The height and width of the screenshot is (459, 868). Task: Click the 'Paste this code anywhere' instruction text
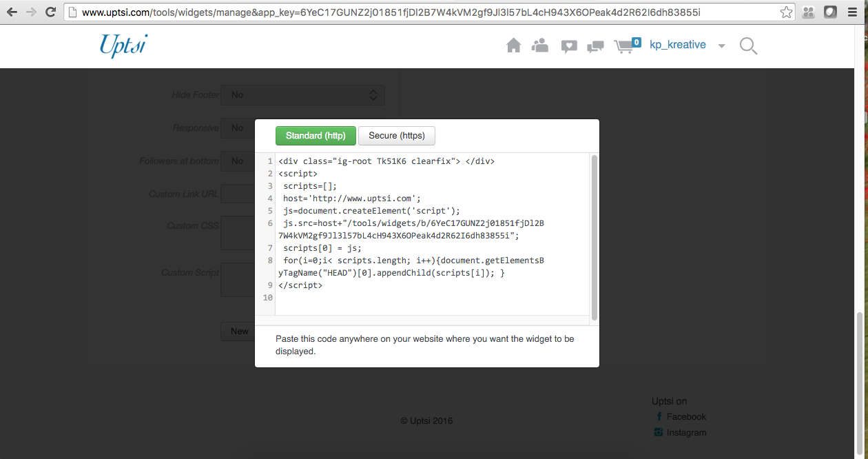coord(425,345)
